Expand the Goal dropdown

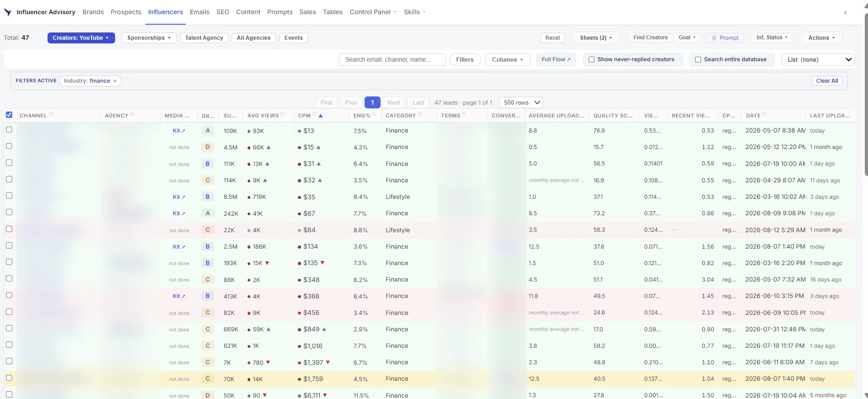[687, 37]
